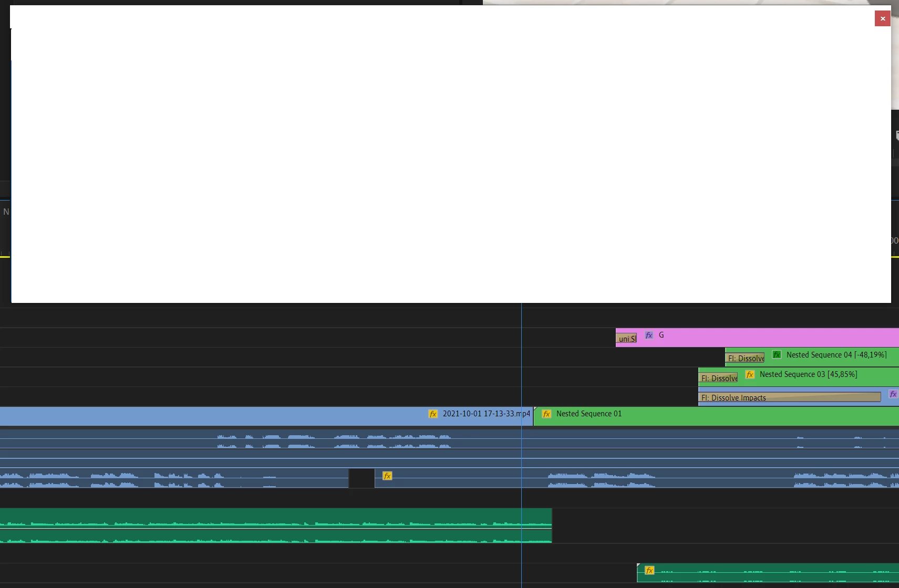899x588 pixels.
Task: Select the long green music audio clip
Action: point(275,526)
